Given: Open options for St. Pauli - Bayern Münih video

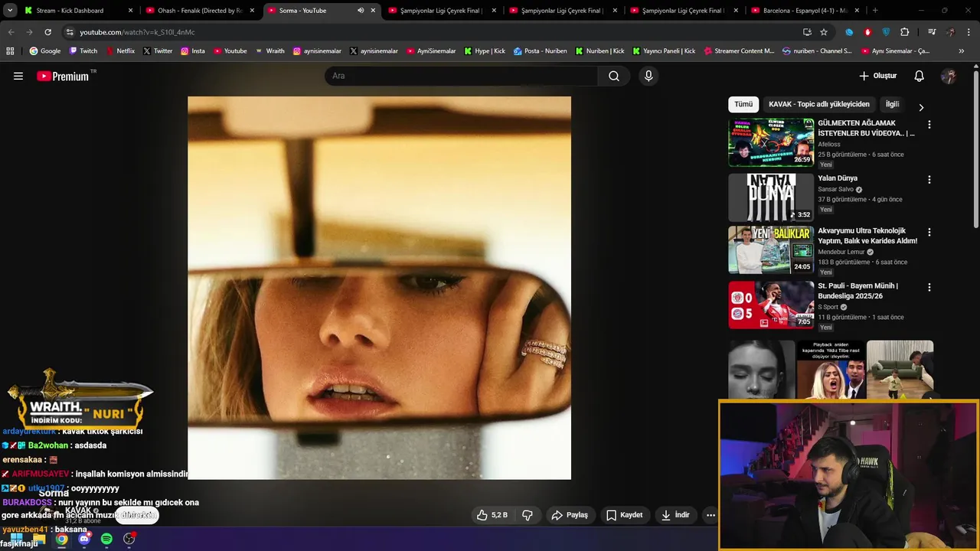Looking at the screenshot, I should pos(929,287).
